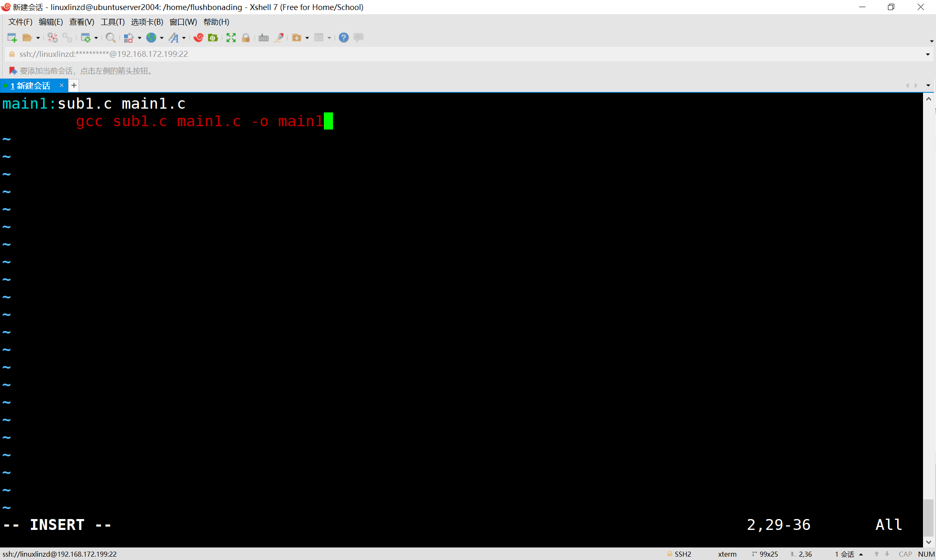Screen dimensions: 936x560
Task: Click the Highlight marker icon
Action: [279, 38]
